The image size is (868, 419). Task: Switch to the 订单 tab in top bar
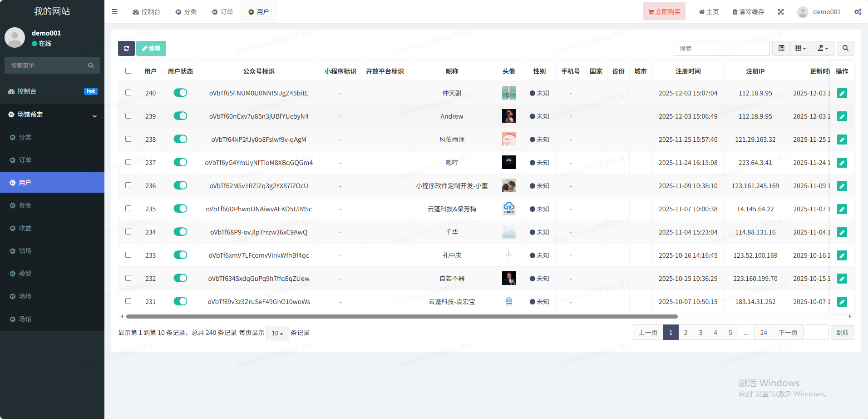pos(222,12)
